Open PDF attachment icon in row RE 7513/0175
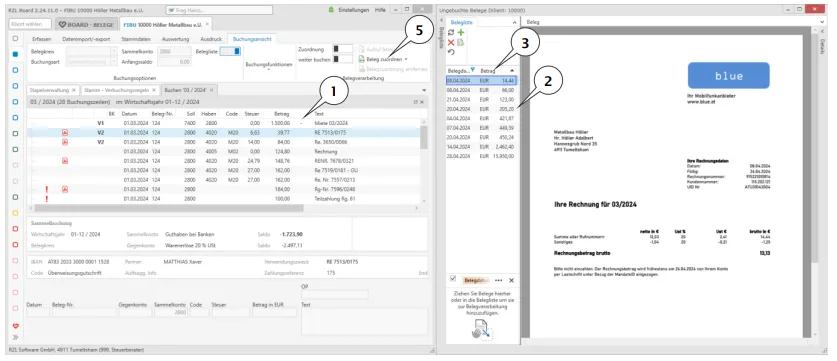 65,132
